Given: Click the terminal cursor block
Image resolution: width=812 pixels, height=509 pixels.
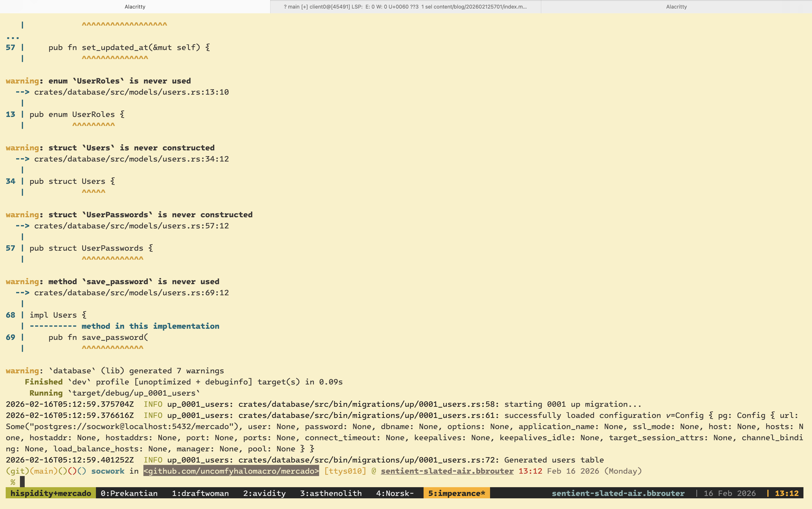Looking at the screenshot, I should click(x=22, y=481).
